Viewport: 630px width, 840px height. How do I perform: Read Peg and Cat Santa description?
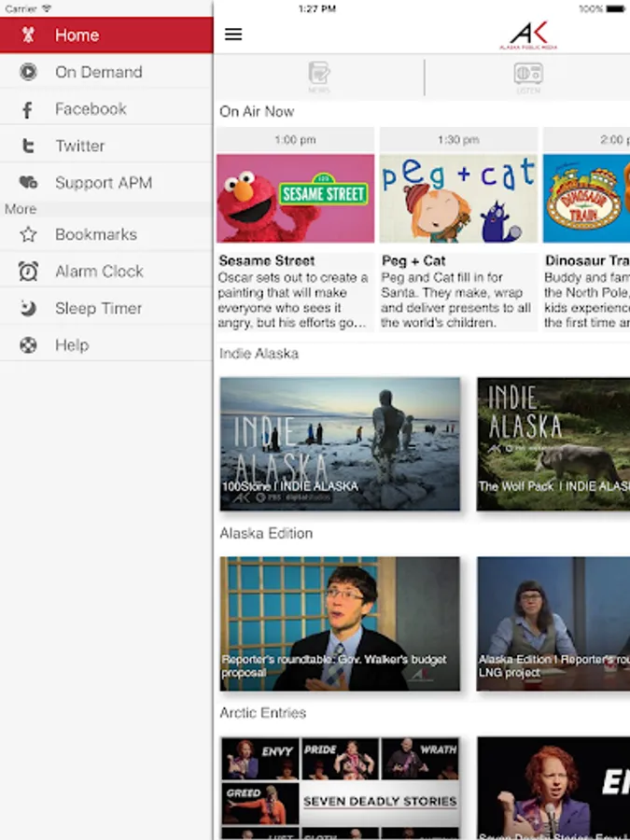pos(455,300)
